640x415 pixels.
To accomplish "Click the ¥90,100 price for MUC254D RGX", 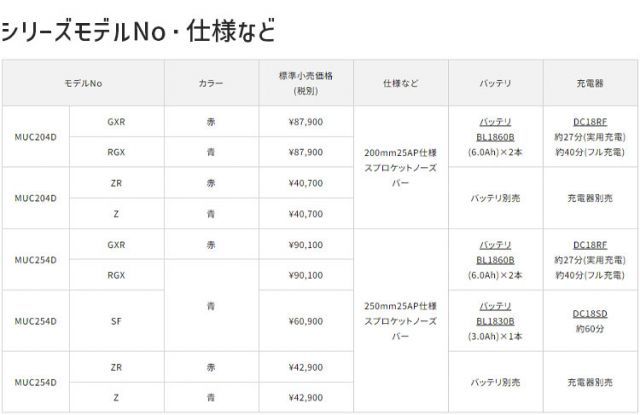I will pyautogui.click(x=305, y=275).
